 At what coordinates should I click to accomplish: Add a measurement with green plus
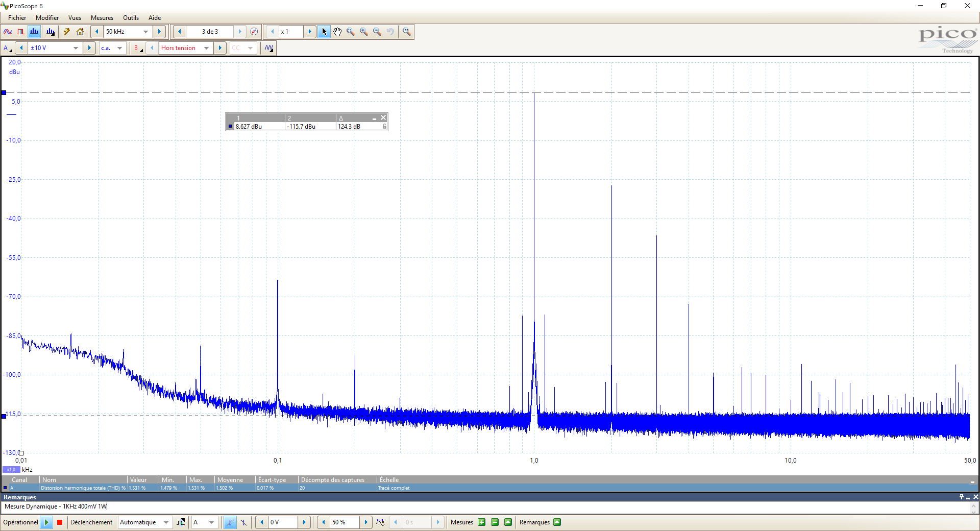coord(481,522)
